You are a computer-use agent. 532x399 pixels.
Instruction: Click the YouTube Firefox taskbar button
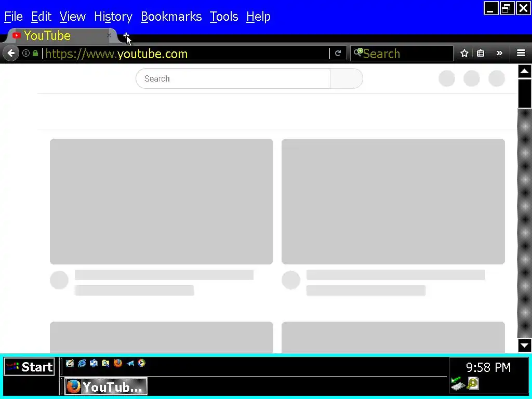click(x=106, y=387)
